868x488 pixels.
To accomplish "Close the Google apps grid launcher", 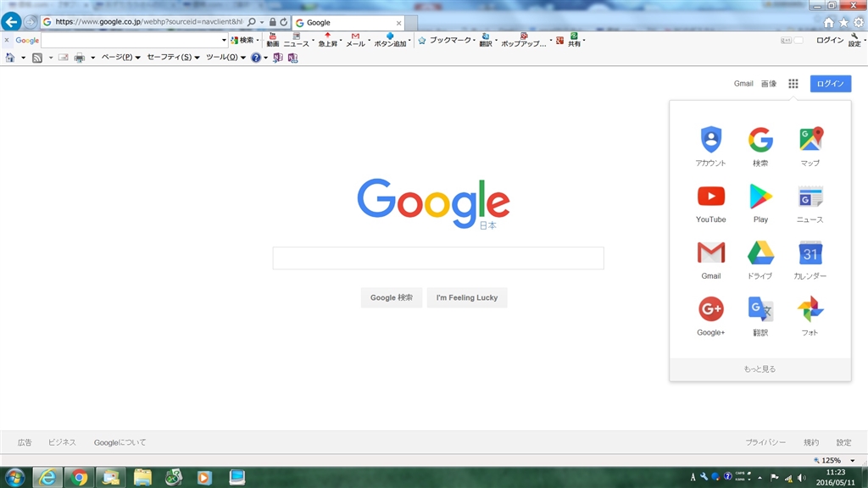I will click(793, 84).
